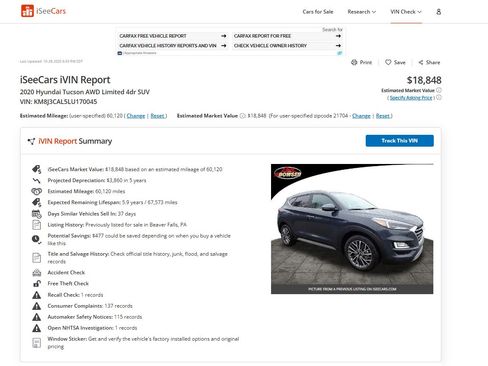
Task: Open Carfax Free Vehicle Report ad link
Action: [173, 36]
